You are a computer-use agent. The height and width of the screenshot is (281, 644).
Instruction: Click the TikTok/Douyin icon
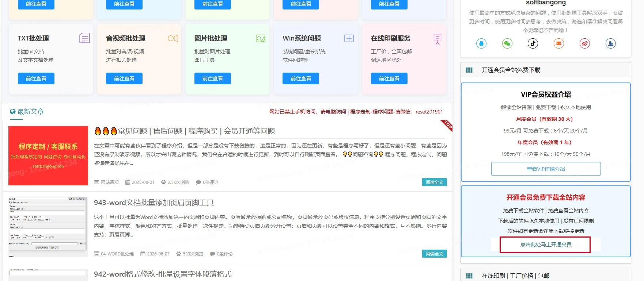click(533, 43)
